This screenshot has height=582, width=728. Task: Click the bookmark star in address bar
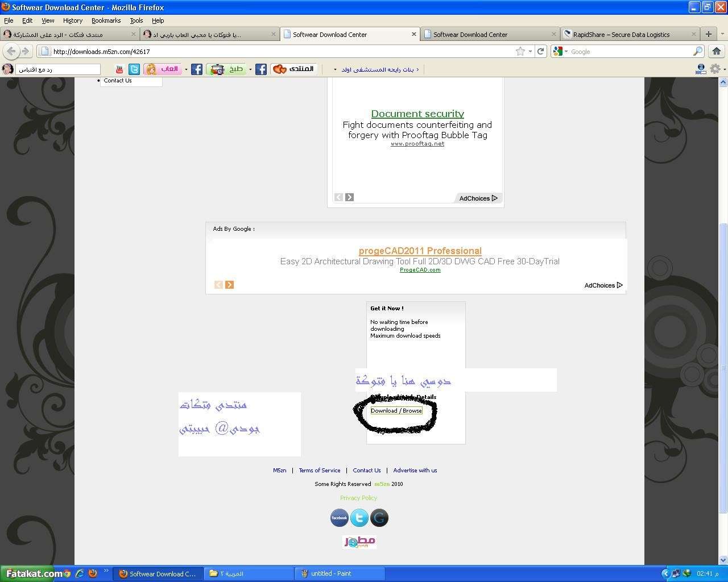click(520, 51)
